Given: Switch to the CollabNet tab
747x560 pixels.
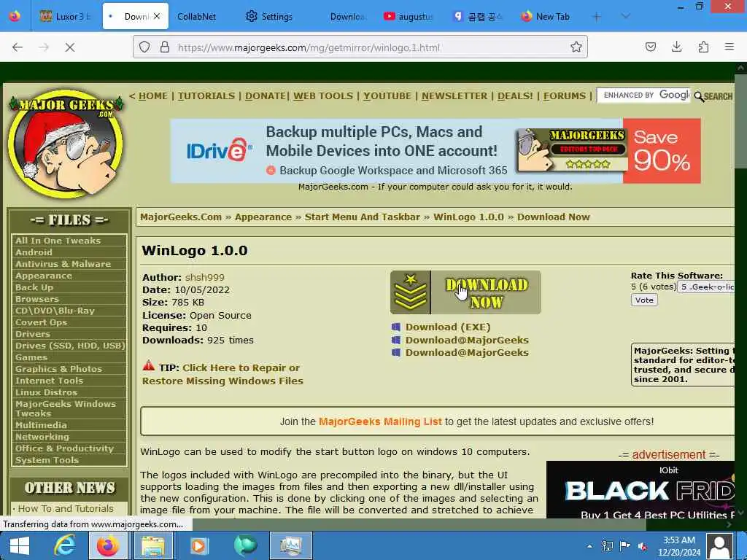Looking at the screenshot, I should (196, 16).
